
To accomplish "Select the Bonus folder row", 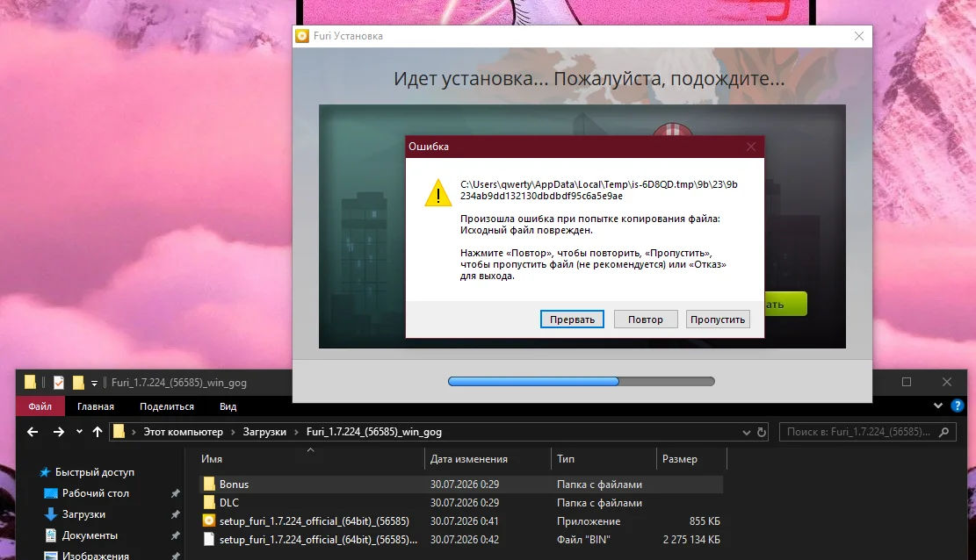I will coord(461,485).
